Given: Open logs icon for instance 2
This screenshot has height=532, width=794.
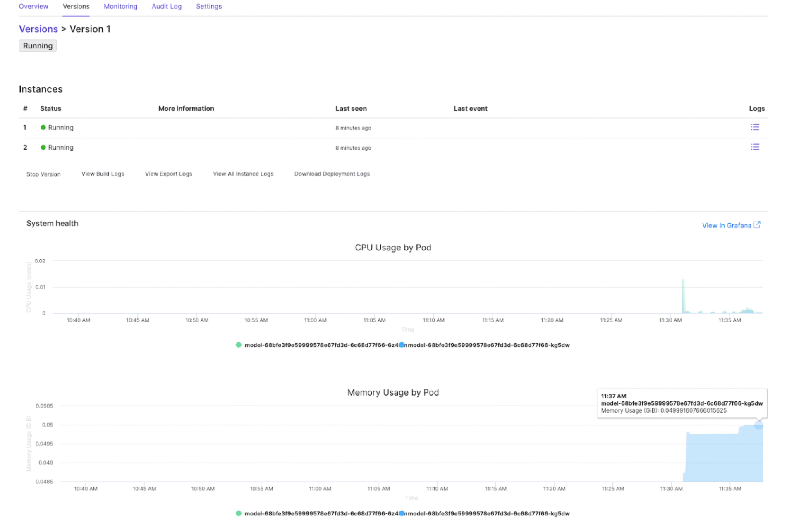Looking at the screenshot, I should pyautogui.click(x=755, y=147).
